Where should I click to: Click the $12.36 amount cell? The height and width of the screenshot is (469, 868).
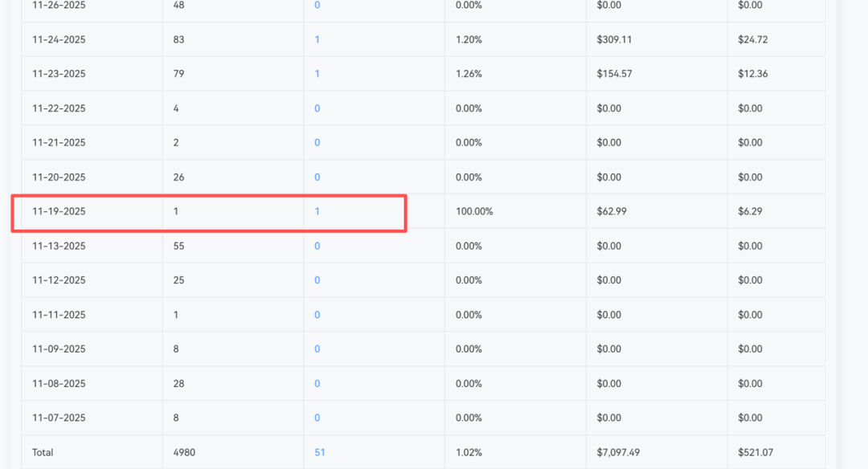tap(752, 74)
